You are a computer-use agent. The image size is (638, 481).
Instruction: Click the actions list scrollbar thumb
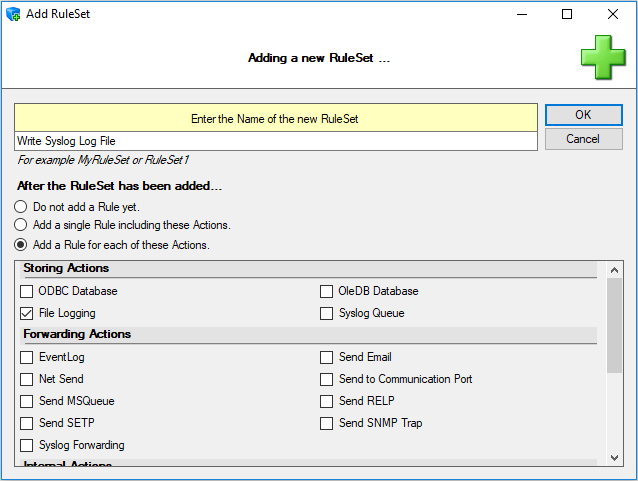(x=614, y=326)
